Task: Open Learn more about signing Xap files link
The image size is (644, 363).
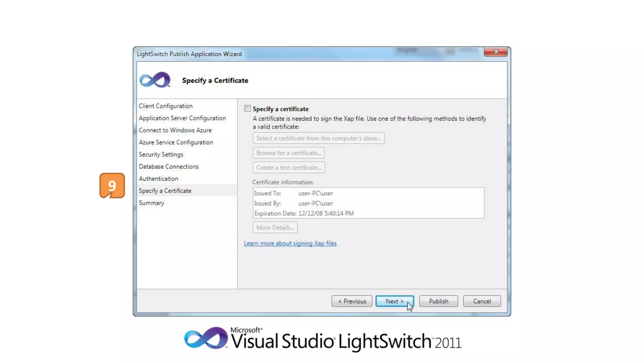Action: pos(290,243)
